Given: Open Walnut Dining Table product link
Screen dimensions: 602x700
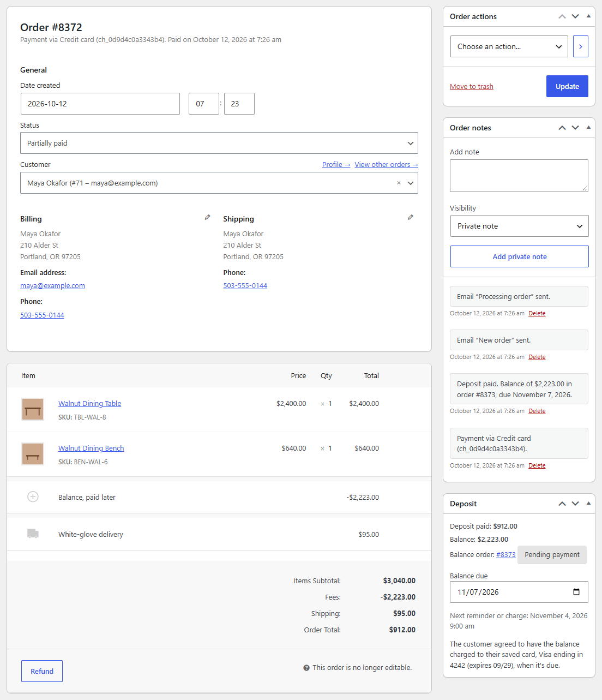Looking at the screenshot, I should [89, 404].
